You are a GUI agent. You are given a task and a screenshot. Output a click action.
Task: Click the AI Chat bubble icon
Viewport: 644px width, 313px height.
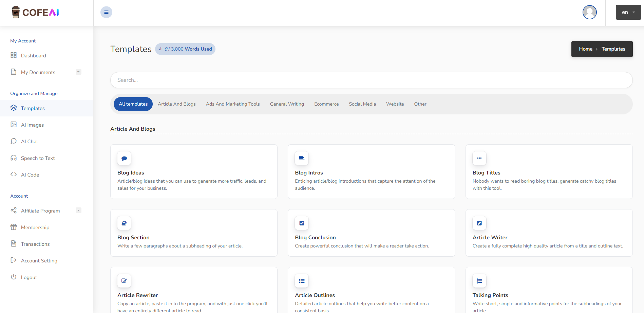coord(14,141)
